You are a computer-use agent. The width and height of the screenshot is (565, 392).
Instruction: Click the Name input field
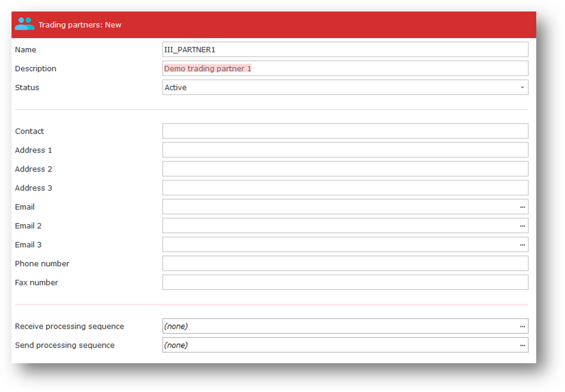345,49
